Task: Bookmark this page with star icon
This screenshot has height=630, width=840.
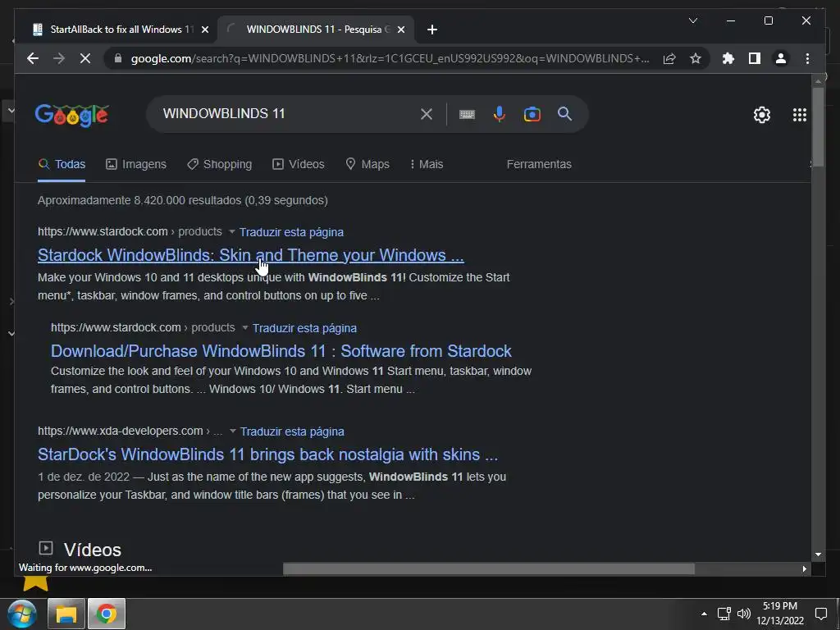Action: (x=696, y=58)
